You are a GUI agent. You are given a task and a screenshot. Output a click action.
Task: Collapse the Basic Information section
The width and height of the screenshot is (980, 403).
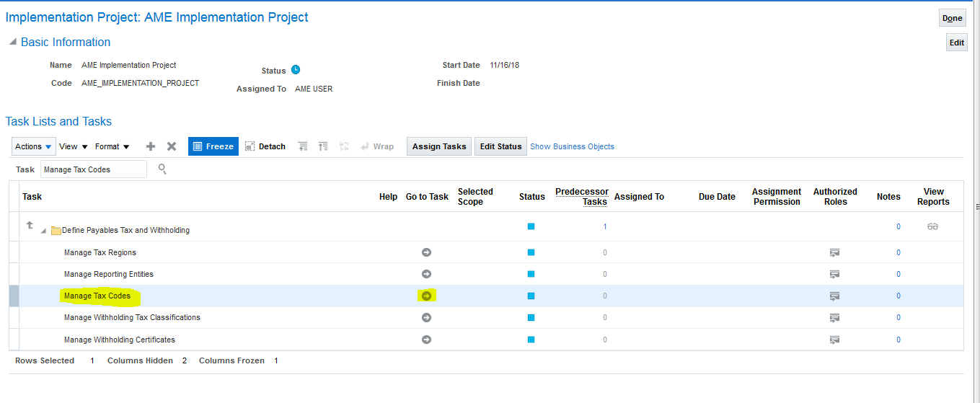pos(12,43)
